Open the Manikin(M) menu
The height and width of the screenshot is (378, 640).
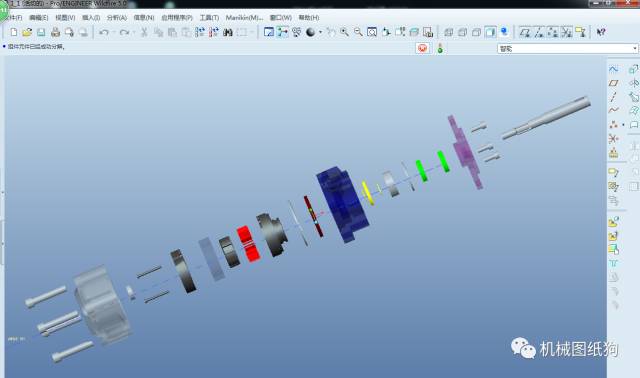point(244,18)
